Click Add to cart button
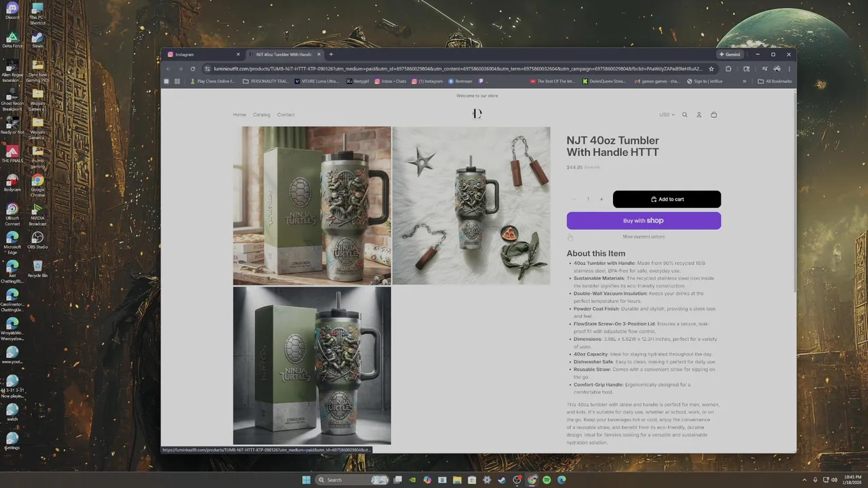The image size is (868, 488). click(x=667, y=199)
